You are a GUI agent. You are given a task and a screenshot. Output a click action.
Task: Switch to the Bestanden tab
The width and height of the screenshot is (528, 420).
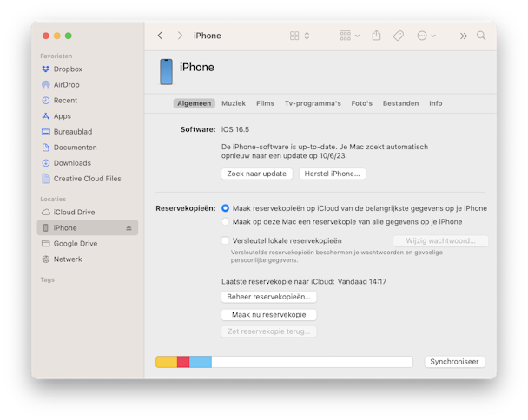[400, 103]
